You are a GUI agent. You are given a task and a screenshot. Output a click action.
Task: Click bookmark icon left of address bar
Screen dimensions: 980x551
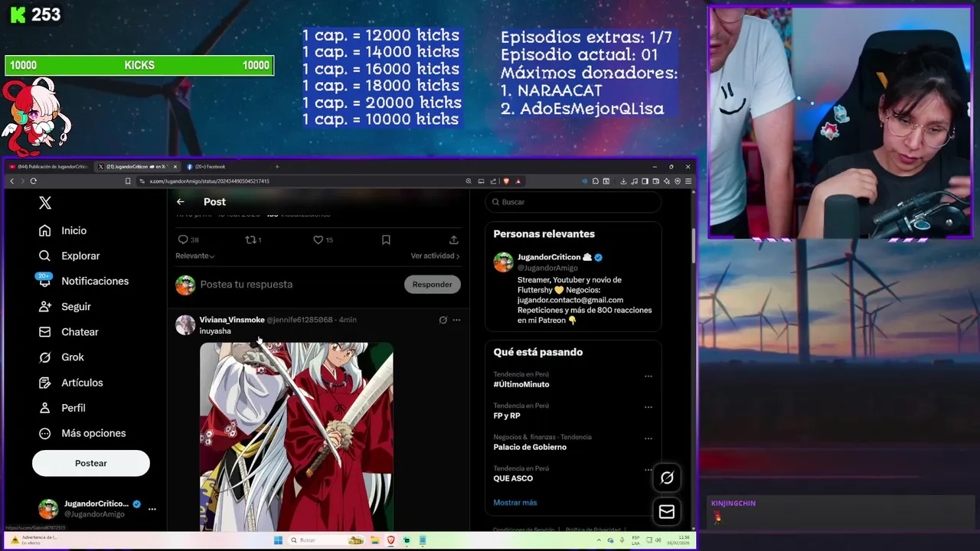pos(128,181)
